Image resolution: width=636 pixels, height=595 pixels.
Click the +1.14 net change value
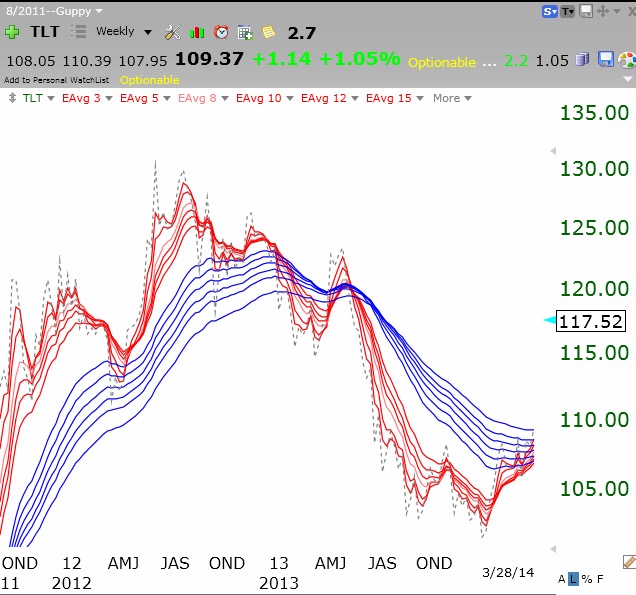coord(281,59)
